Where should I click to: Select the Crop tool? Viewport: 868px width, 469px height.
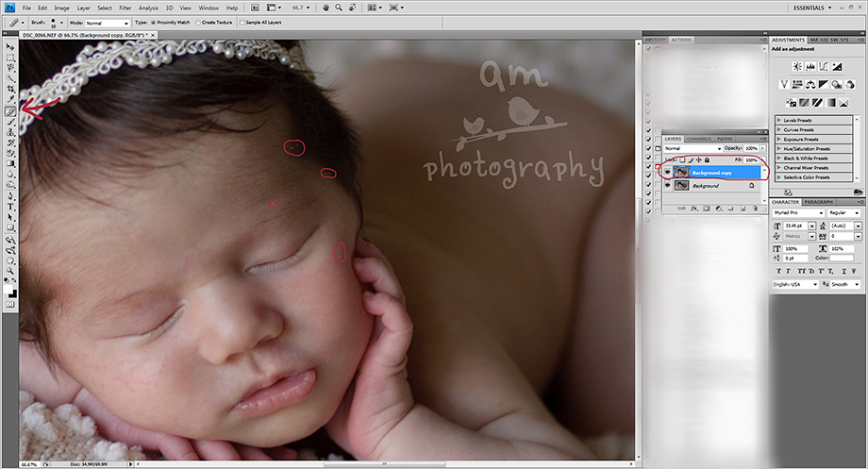(x=10, y=89)
